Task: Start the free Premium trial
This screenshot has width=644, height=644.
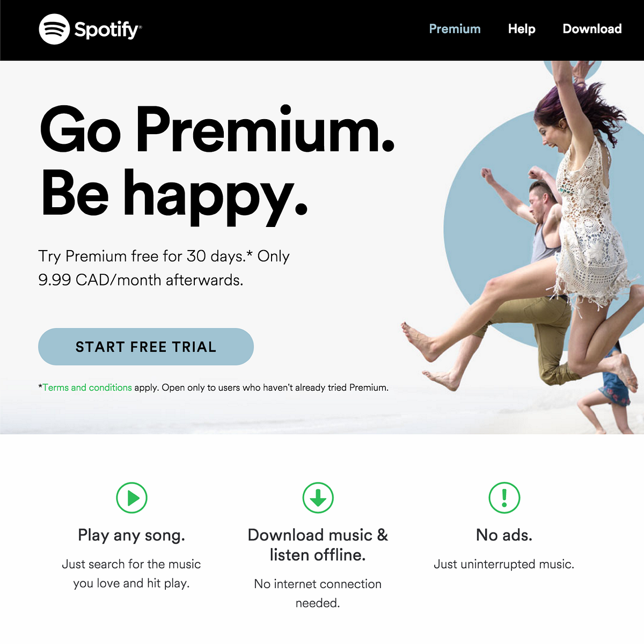Action: coord(146,347)
